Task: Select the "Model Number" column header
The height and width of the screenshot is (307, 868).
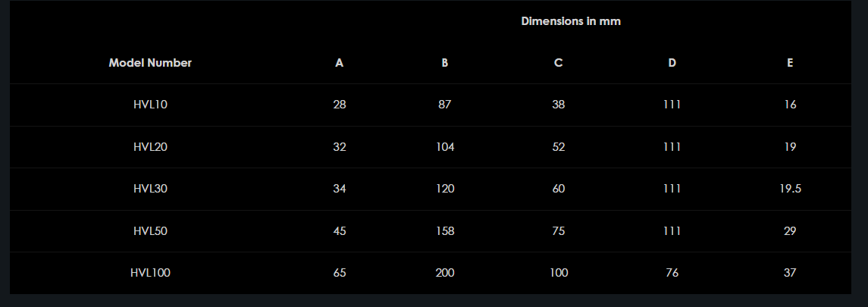Action: pyautogui.click(x=150, y=63)
